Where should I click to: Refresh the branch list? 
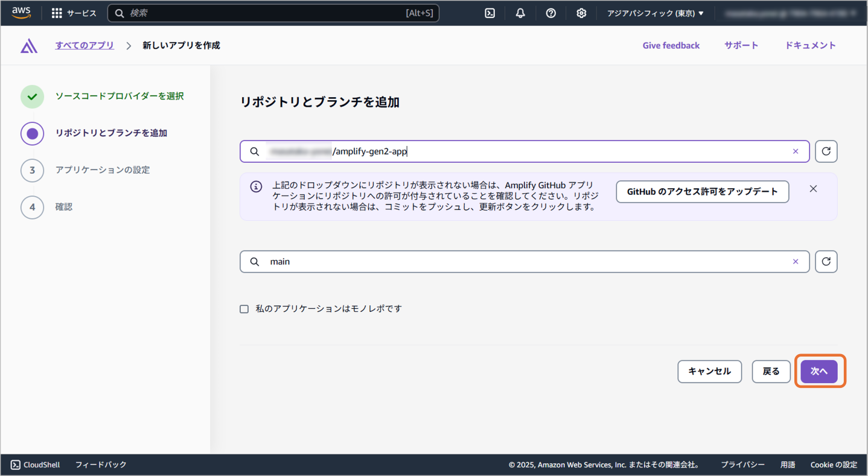point(826,261)
